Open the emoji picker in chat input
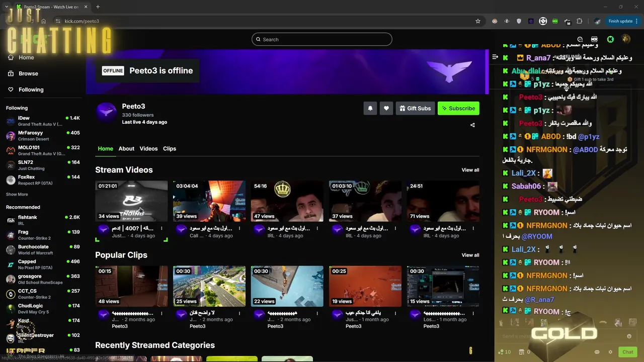The height and width of the screenshot is (362, 644). point(629,336)
